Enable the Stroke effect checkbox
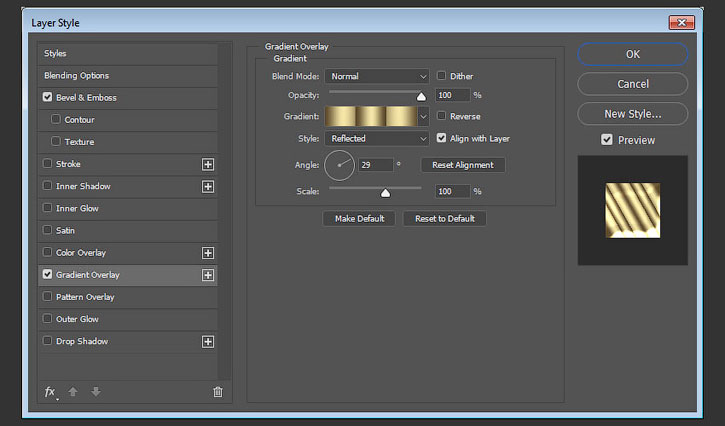 47,163
